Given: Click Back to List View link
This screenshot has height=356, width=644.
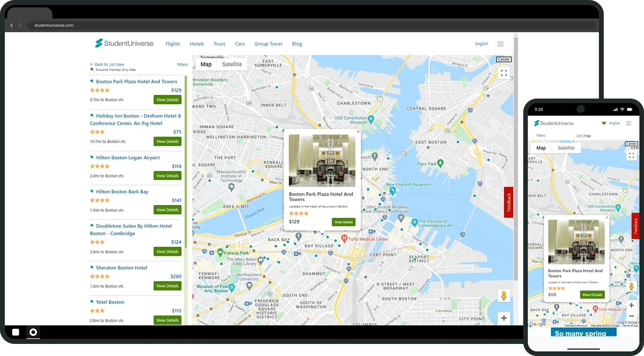Looking at the screenshot, I should pos(107,64).
